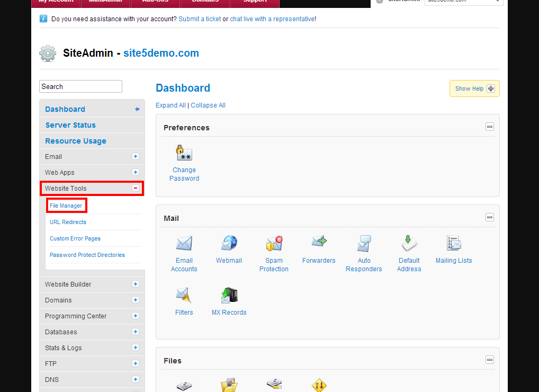Click the Show Help button

click(474, 88)
